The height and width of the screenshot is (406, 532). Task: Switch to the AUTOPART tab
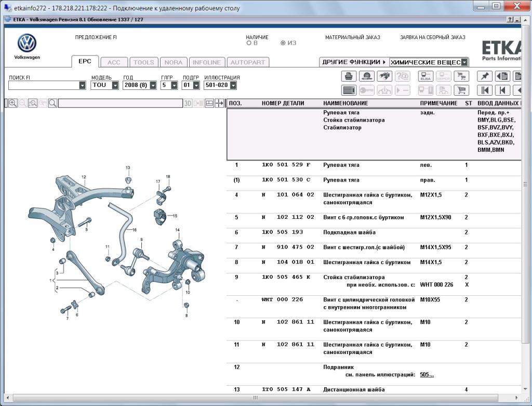click(248, 62)
